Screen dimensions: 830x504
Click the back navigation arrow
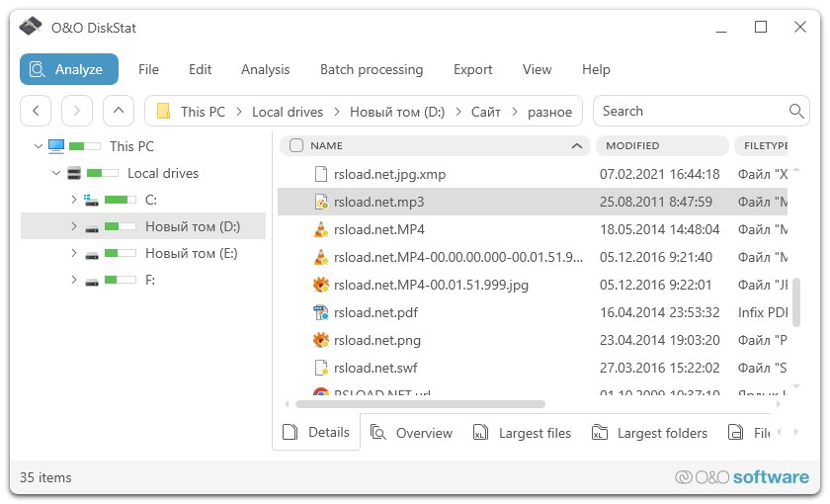tap(36, 111)
